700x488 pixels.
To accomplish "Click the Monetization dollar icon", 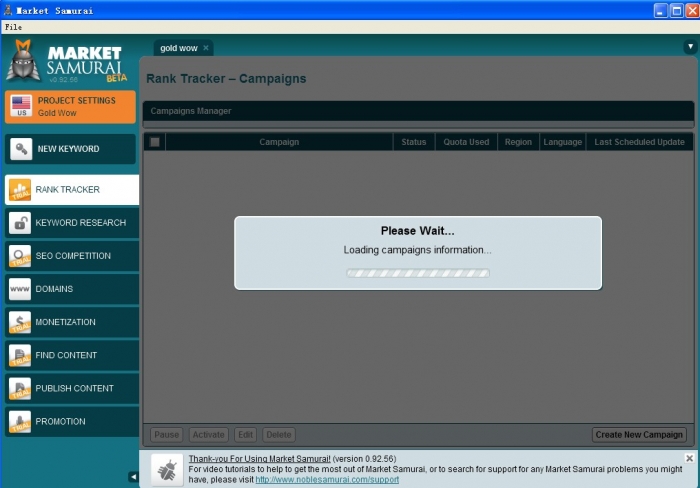I will click(x=20, y=322).
